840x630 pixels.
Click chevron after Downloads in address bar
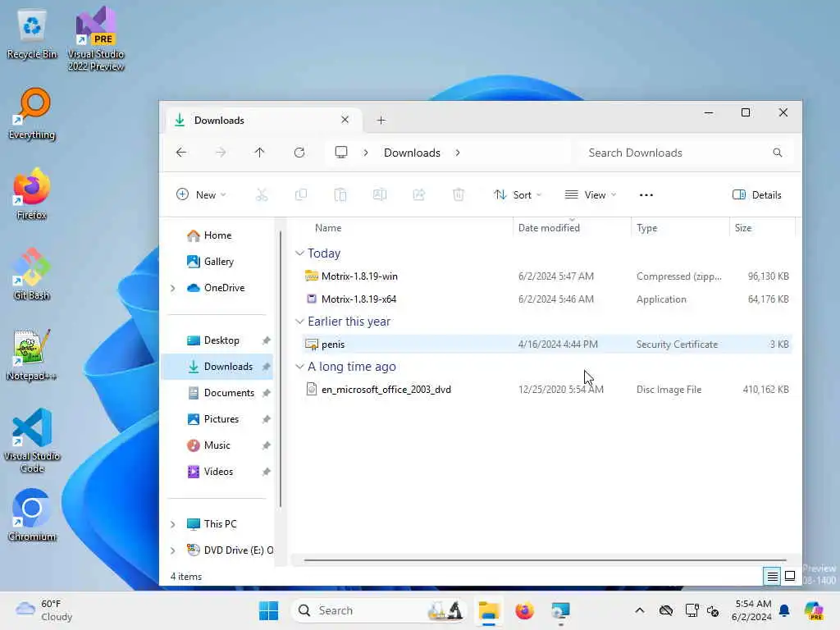coord(458,153)
